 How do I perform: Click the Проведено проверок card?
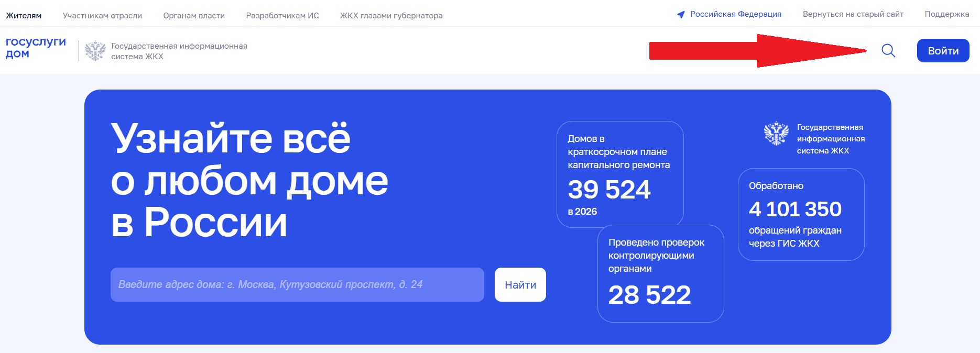(661, 273)
